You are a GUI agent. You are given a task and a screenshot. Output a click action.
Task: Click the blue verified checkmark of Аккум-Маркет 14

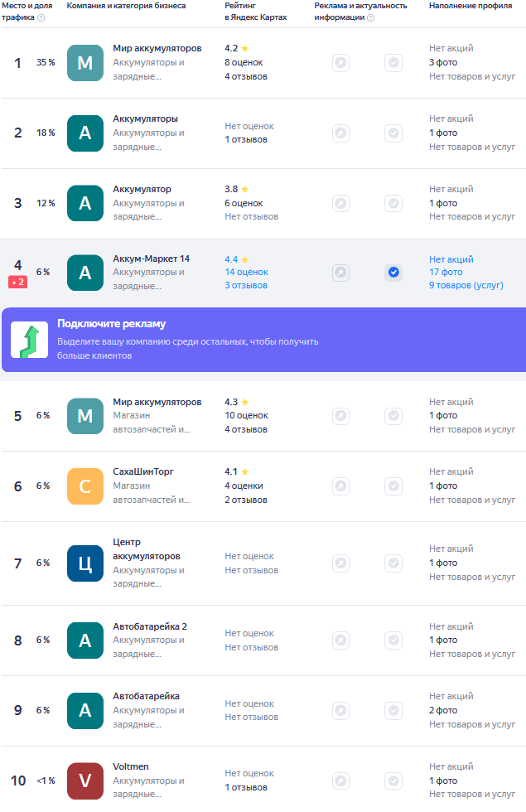(393, 273)
